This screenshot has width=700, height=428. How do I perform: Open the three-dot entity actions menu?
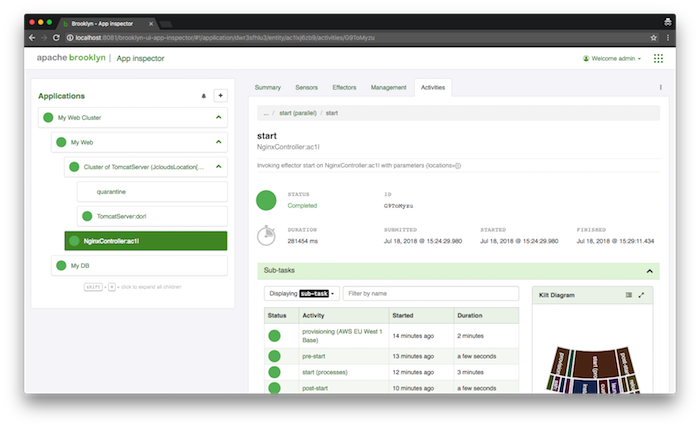pos(660,88)
